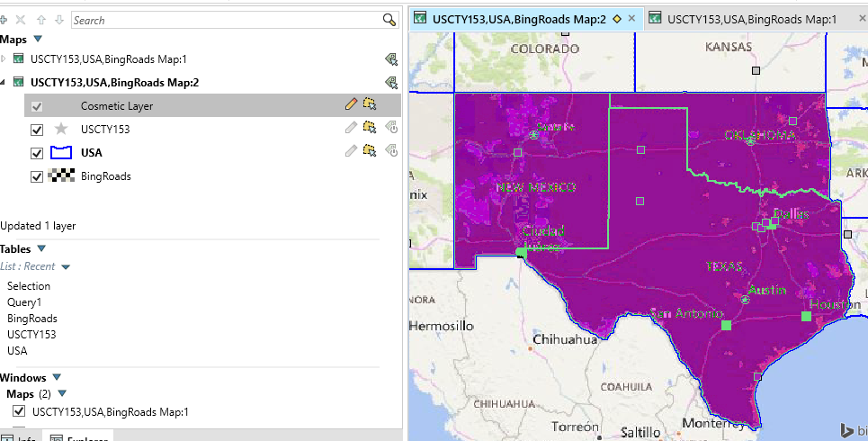
Task: Hide the USA layer via its checkbox
Action: 37,153
